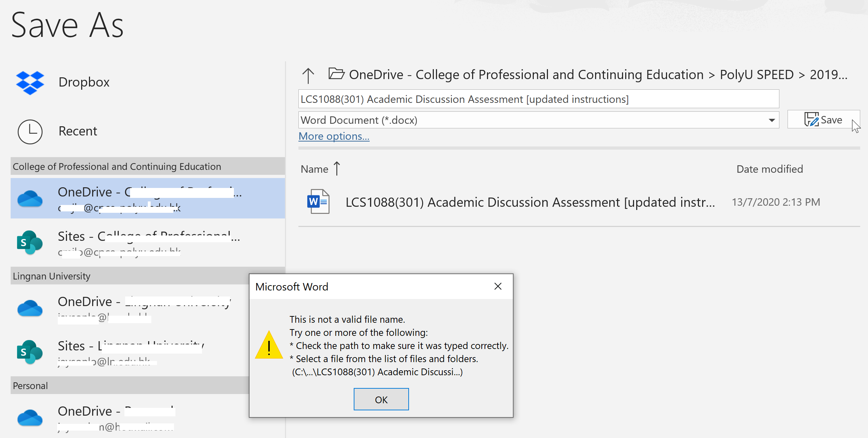
Task: Click the Lingnan OneDrive cloud icon
Action: tap(30, 308)
